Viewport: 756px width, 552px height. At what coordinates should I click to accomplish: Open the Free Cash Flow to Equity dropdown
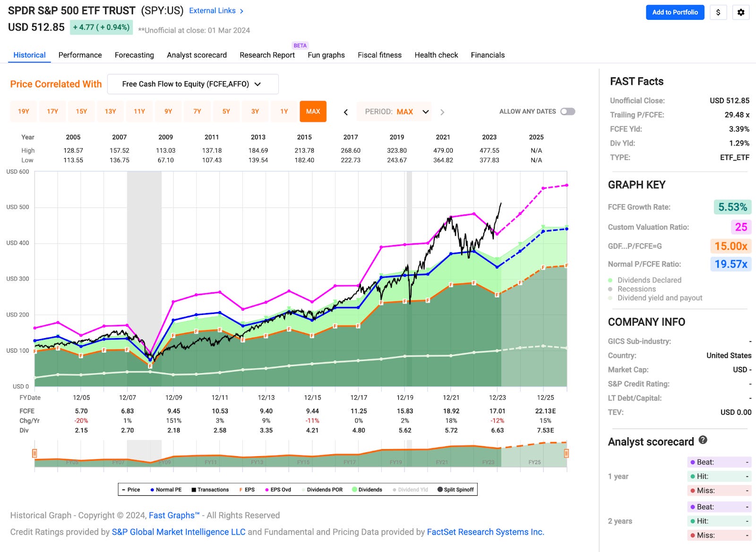[x=193, y=84]
